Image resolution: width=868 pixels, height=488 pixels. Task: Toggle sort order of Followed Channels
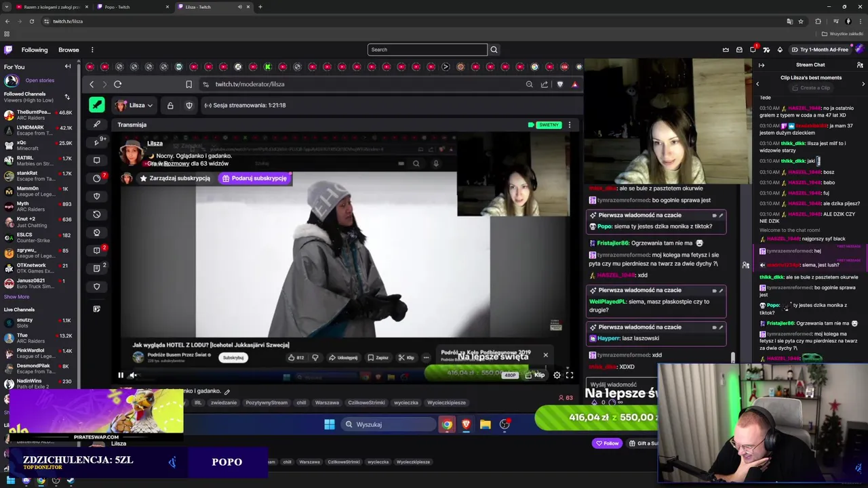click(x=67, y=97)
